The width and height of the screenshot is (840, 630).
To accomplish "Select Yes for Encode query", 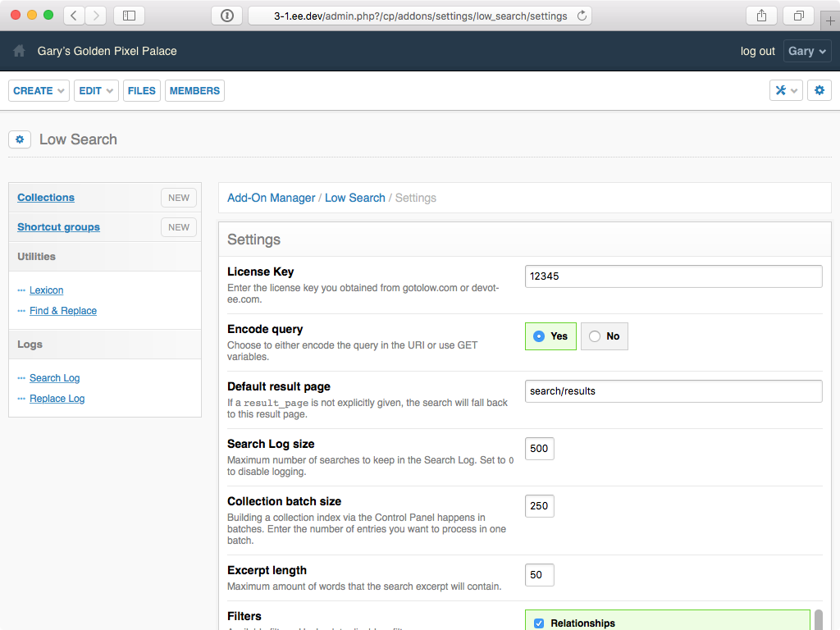I will 550,336.
